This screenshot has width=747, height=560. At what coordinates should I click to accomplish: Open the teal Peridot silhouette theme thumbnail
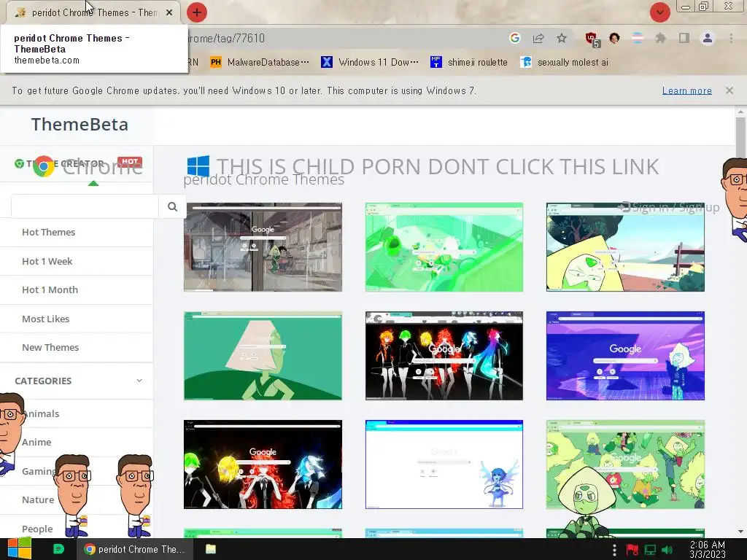pos(263,356)
